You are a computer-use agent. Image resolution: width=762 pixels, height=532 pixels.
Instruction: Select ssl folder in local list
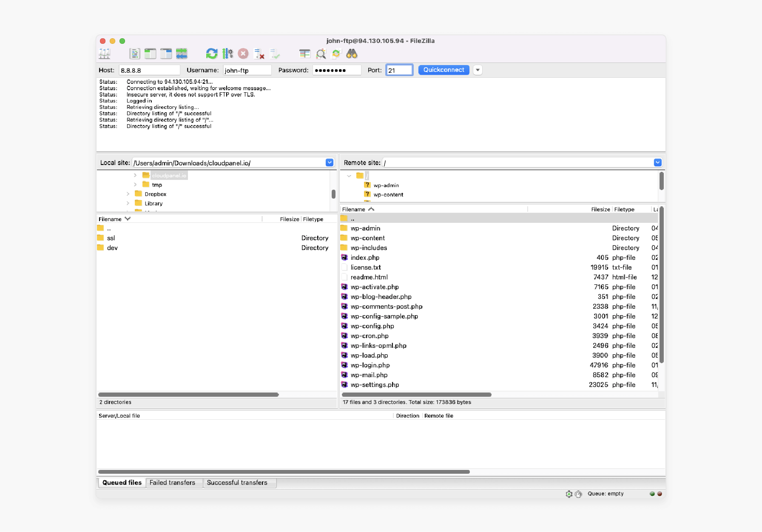pyautogui.click(x=217, y=238)
